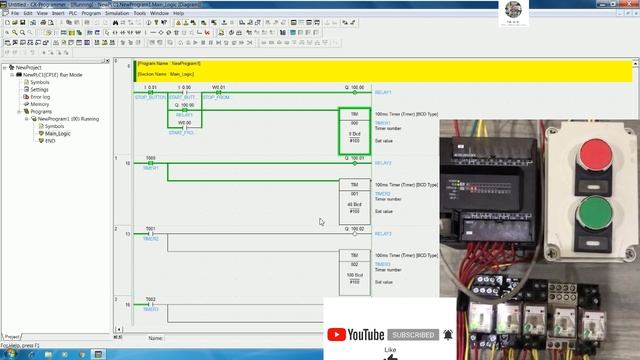
Task: Click the YouTube bell notification icon
Action: (x=448, y=335)
